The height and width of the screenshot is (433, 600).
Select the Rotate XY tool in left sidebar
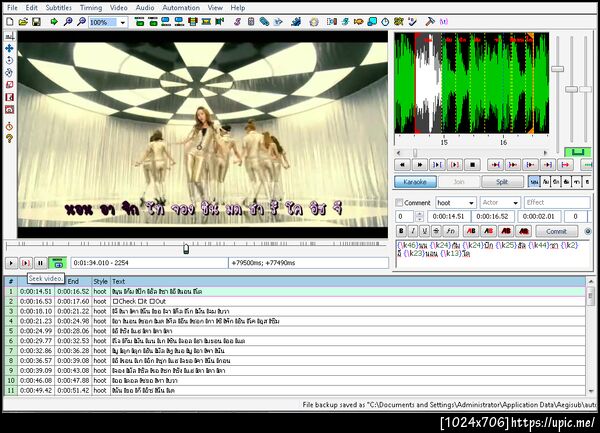point(10,73)
